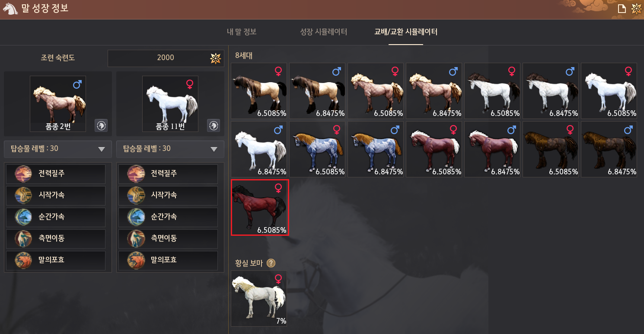Screen dimensions: 644x334
Task: Click the golden flower icon in the top-right corner
Action: click(x=636, y=9)
